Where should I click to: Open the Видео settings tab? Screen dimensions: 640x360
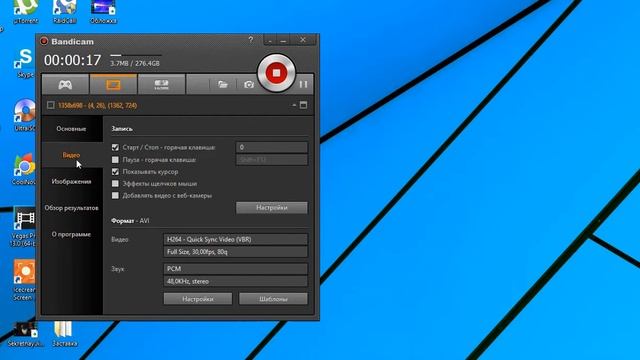coord(71,155)
